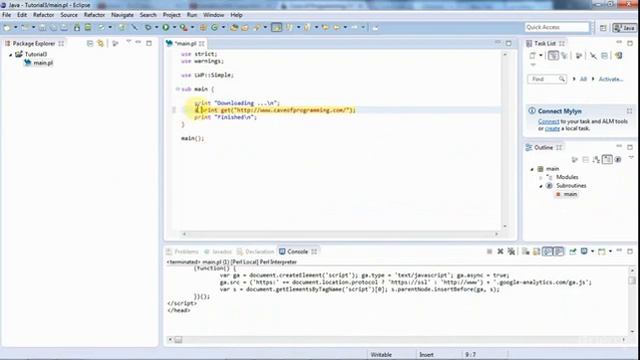The image size is (640, 360).
Task: Click the Quick Access search field
Action: point(557,27)
